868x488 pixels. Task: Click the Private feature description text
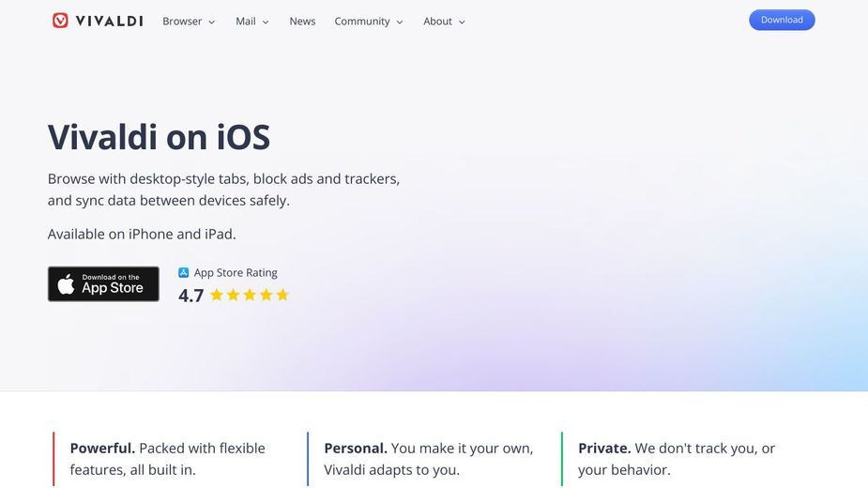[677, 459]
